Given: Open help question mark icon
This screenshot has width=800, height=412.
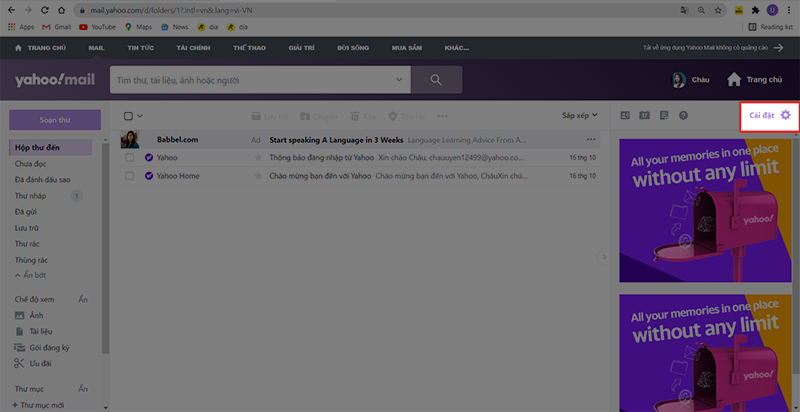Looking at the screenshot, I should (684, 115).
